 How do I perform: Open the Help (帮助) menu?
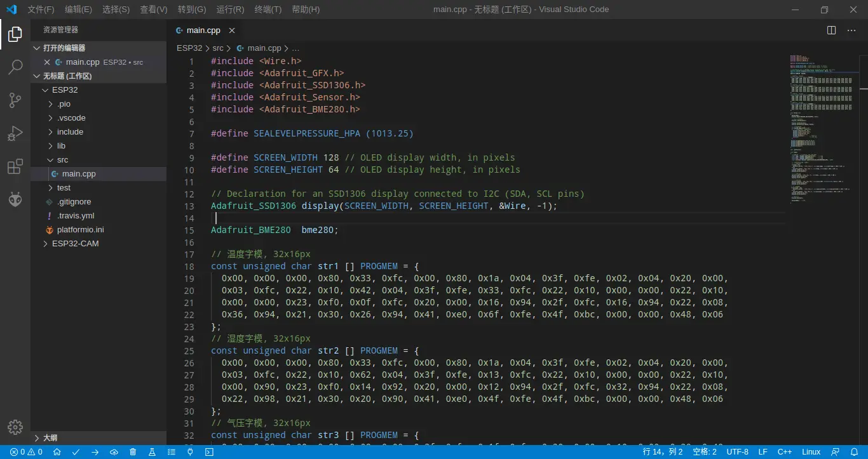pyautogui.click(x=306, y=10)
